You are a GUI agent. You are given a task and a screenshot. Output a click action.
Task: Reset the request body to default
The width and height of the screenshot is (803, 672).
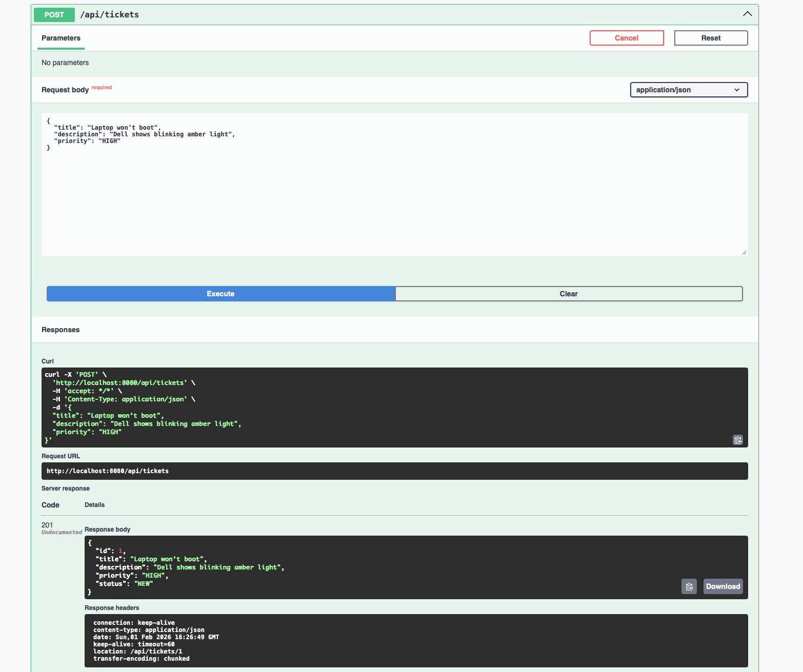(711, 37)
